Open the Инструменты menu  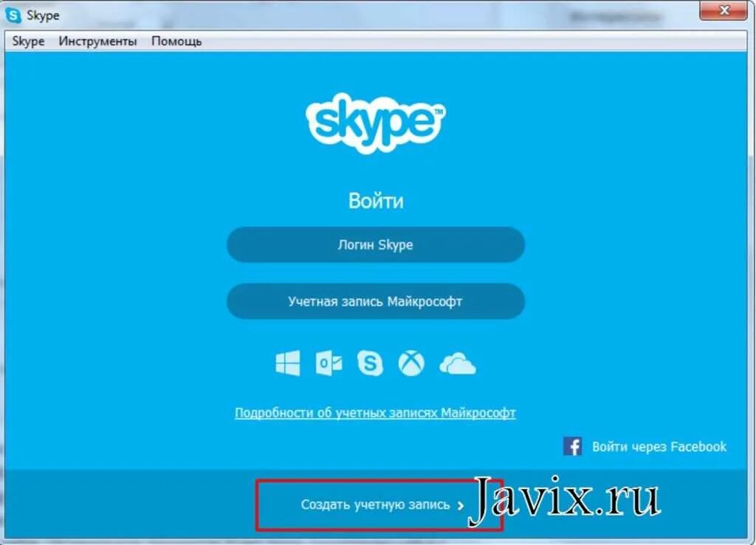point(98,41)
